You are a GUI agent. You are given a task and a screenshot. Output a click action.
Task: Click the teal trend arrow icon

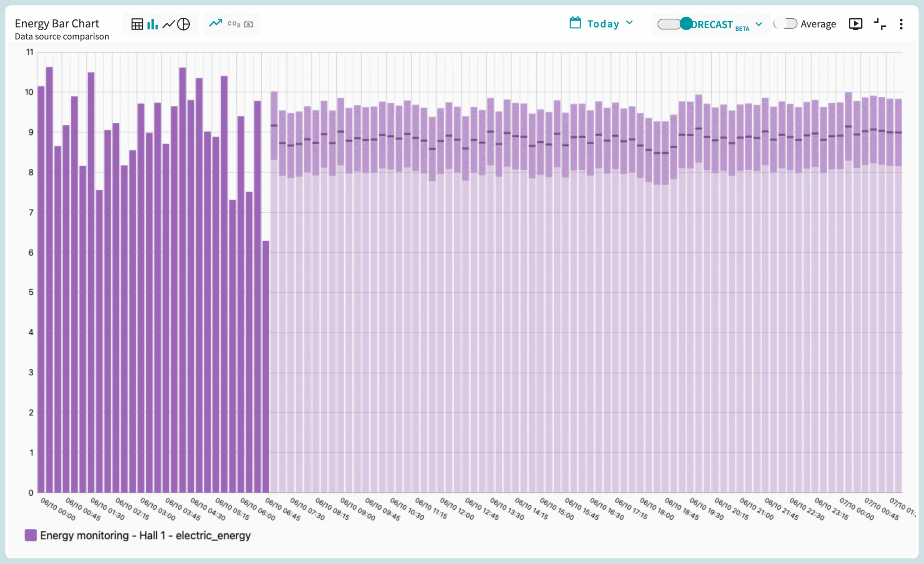(x=215, y=23)
